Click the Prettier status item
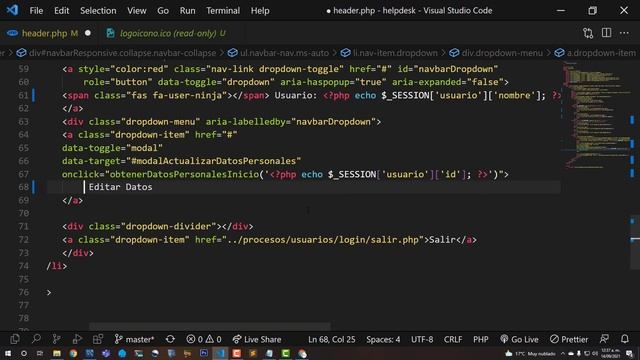The height and width of the screenshot is (360, 640). coord(569,339)
